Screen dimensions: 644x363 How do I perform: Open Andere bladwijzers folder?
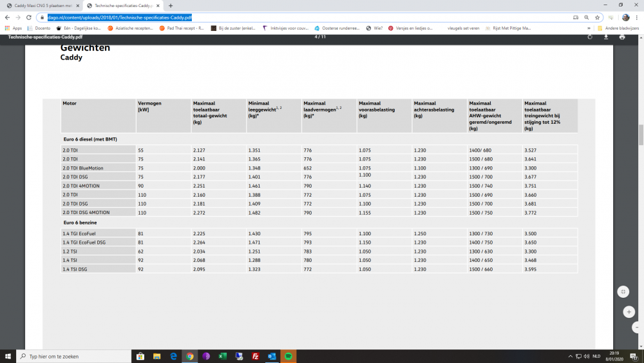coord(618,28)
